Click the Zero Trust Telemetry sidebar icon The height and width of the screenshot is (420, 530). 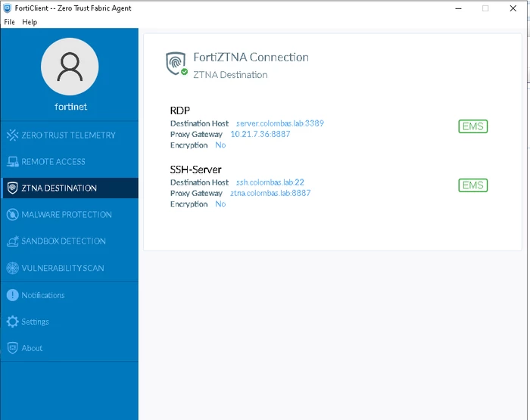tap(13, 135)
